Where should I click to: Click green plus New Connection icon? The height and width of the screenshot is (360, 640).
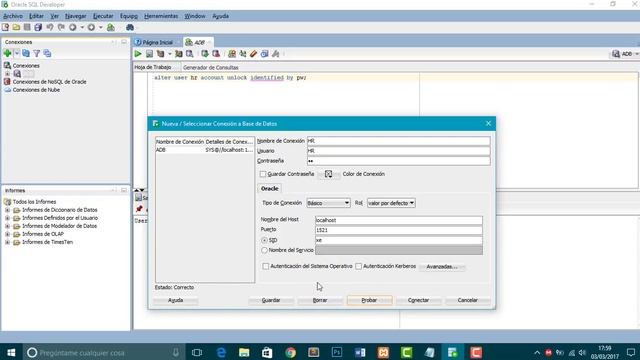7,53
